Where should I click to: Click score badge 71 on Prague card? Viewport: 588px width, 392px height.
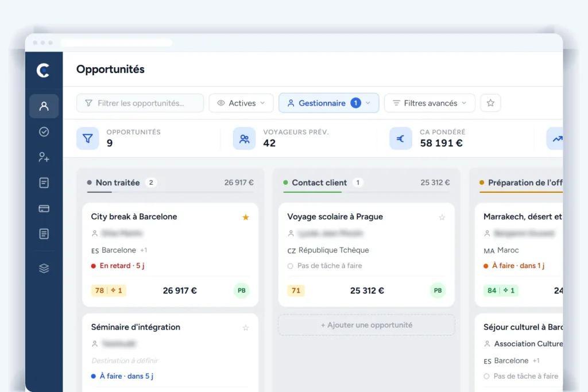[296, 290]
